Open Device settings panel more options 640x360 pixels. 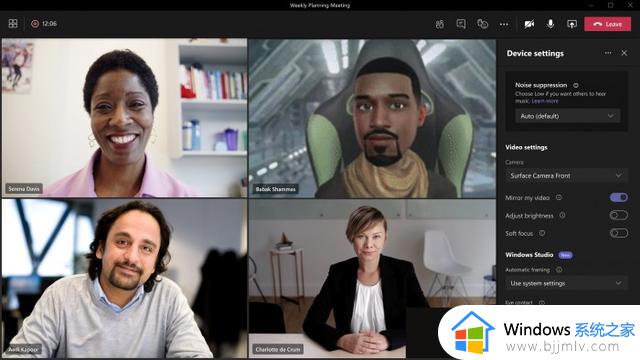click(608, 53)
